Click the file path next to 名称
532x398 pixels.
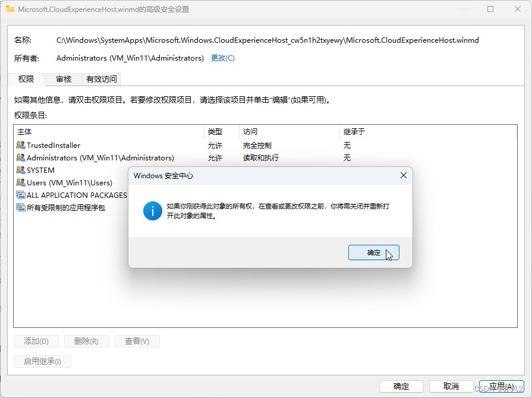(x=267, y=40)
